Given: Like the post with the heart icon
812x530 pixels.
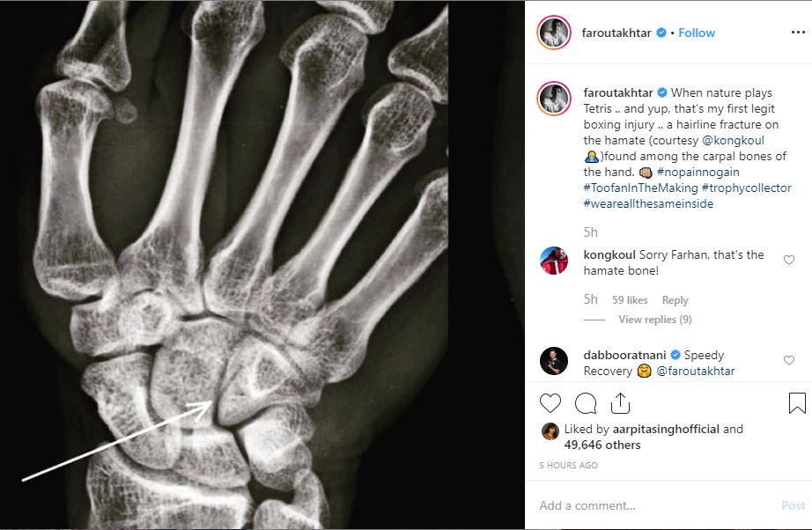Looking at the screenshot, I should click(x=550, y=403).
